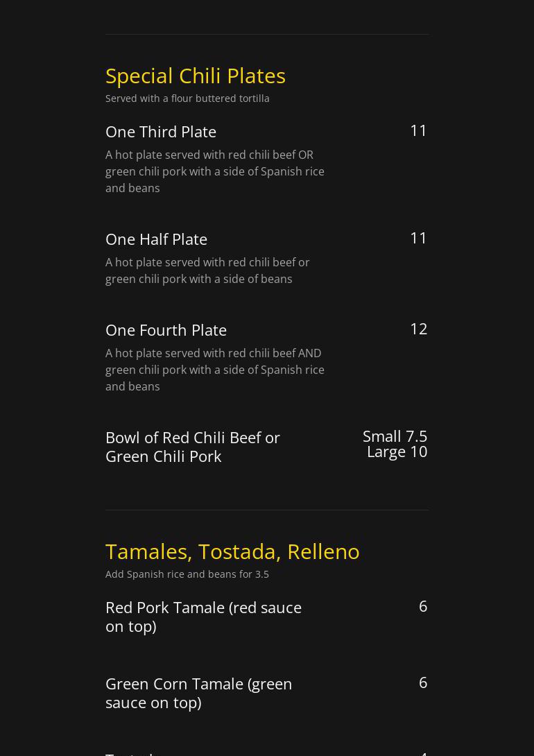Click the Tamales, Tostada, Relleno heading
Screen dimensions: 534x756
point(232,551)
